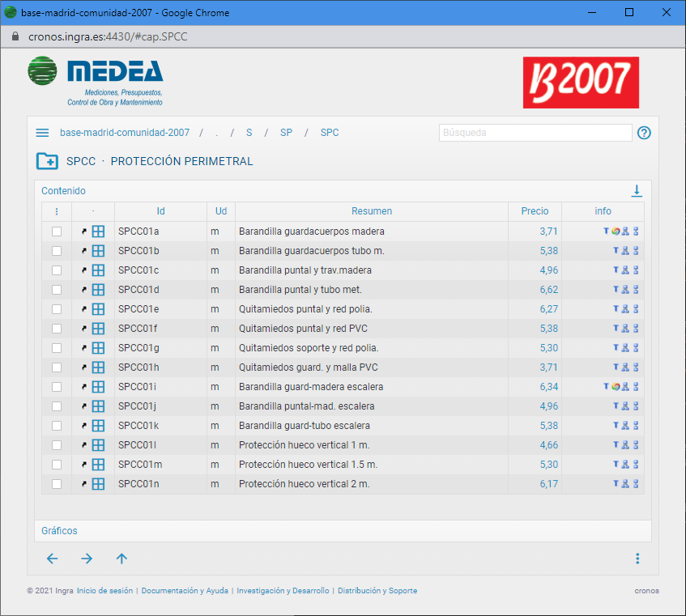Image resolution: width=686 pixels, height=616 pixels.
Task: Check the SPCC01n row checkbox
Action: pos(57,484)
